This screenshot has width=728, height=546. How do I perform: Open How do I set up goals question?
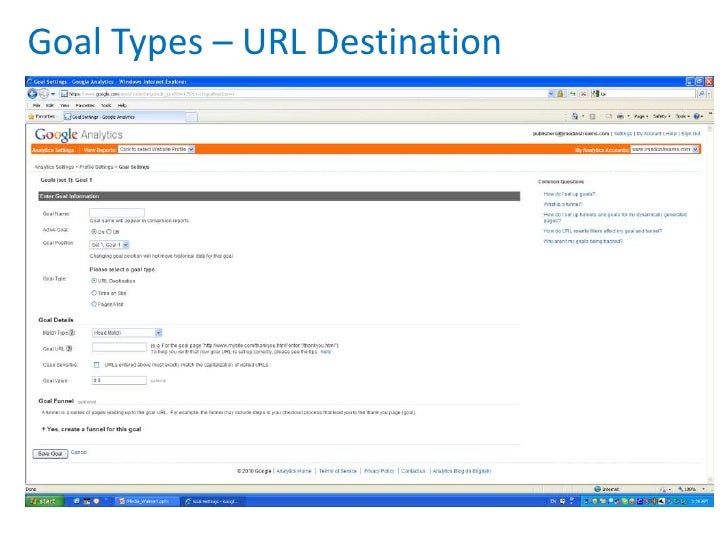click(x=569, y=194)
